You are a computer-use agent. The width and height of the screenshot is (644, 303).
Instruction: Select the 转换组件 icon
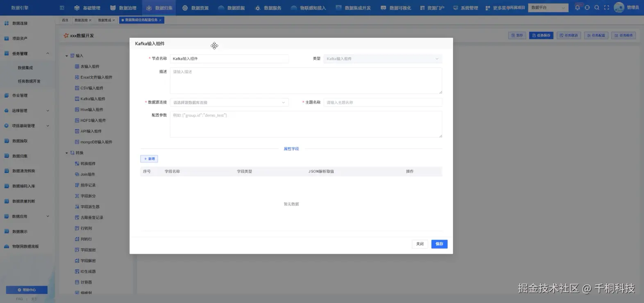tap(77, 164)
